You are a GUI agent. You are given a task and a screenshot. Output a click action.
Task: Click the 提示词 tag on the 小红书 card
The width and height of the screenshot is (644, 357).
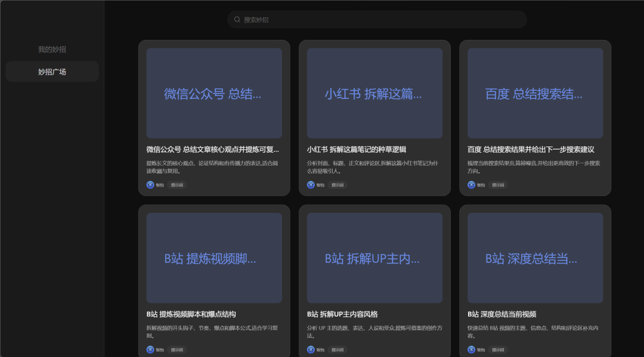click(338, 185)
